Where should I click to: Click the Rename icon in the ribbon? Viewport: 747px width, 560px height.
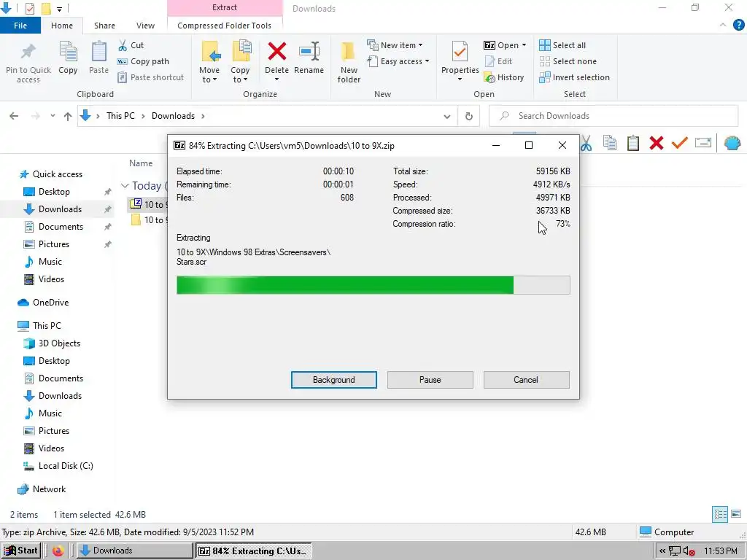click(x=309, y=52)
